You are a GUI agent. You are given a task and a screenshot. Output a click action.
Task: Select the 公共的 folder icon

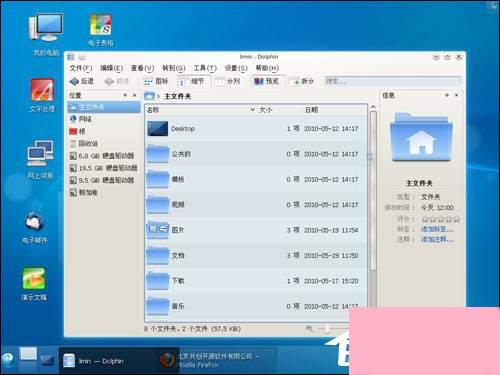(158, 154)
